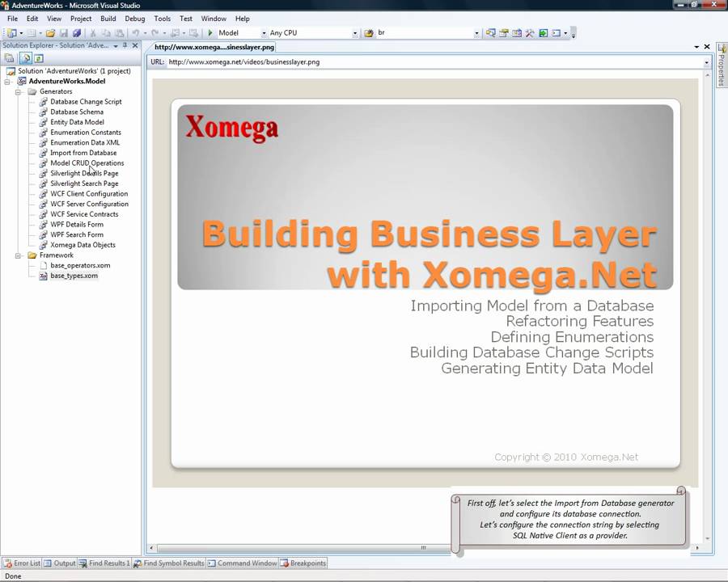Select the businesslayer.png document tab
This screenshot has height=582, width=728.
214,47
